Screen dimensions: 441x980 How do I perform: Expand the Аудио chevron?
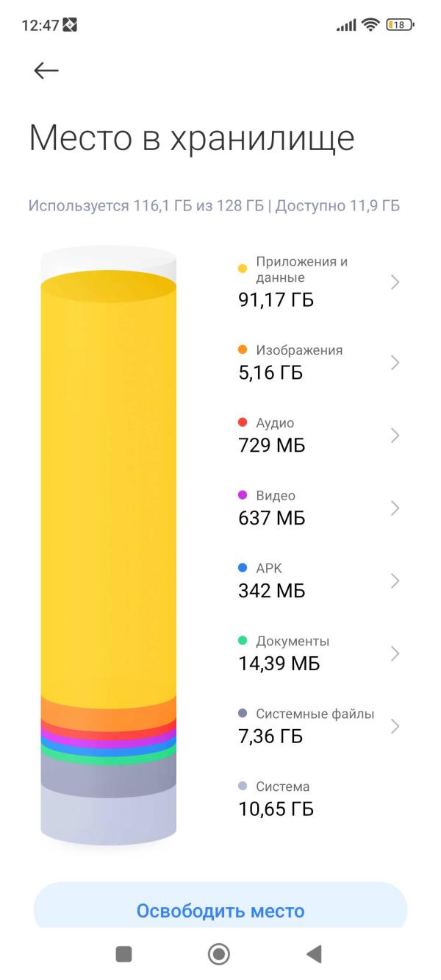point(395,435)
